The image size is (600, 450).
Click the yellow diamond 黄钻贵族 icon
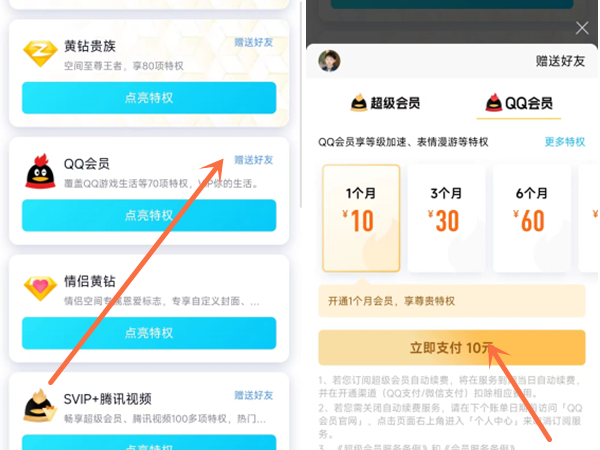click(40, 54)
